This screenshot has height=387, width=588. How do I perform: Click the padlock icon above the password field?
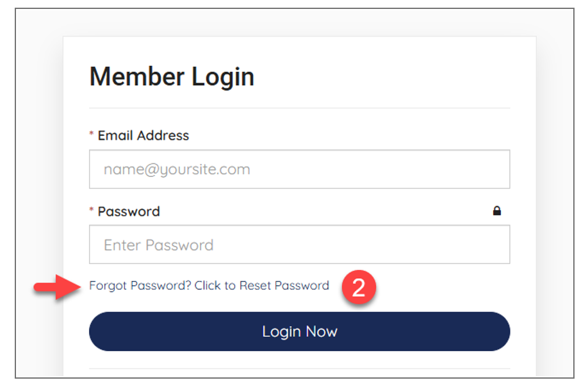pyautogui.click(x=497, y=211)
